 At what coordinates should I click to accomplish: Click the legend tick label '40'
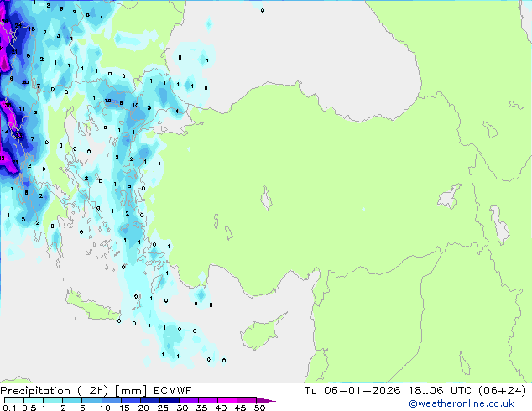pos(221,408)
